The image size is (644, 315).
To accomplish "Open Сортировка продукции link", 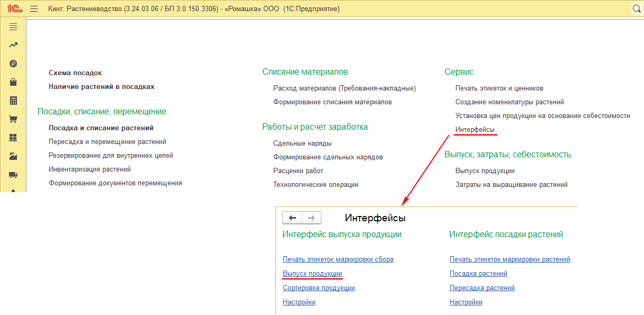I will 318,288.
